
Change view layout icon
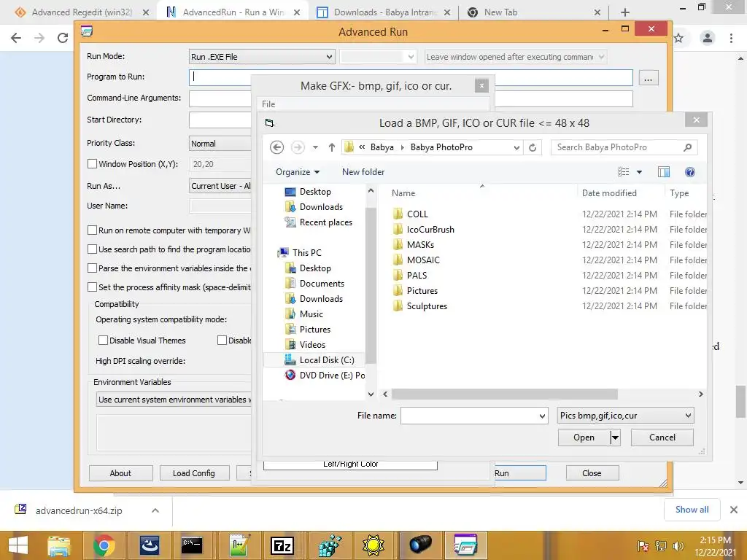tap(623, 172)
